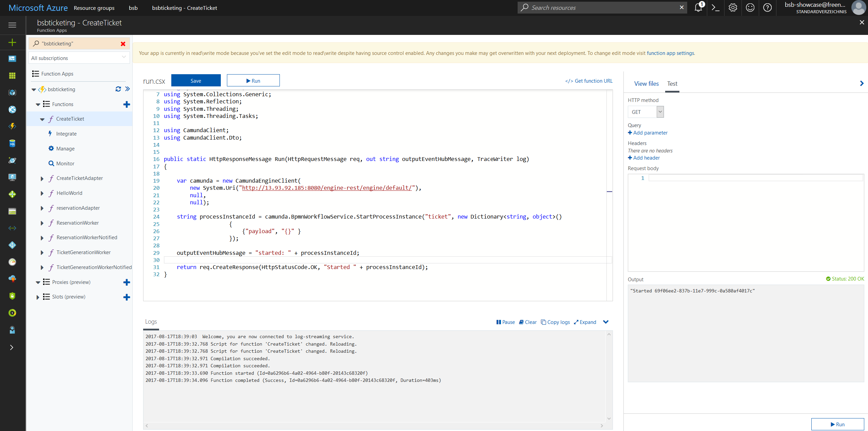Image resolution: width=868 pixels, height=431 pixels.
Task: Open Resource groups cube icon in sidebar
Action: pyautogui.click(x=12, y=93)
